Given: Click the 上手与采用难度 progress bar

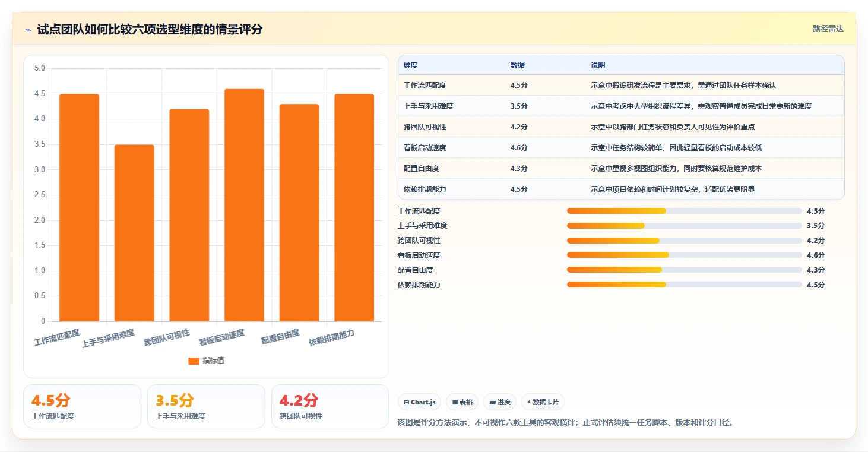Looking at the screenshot, I should click(x=685, y=226).
